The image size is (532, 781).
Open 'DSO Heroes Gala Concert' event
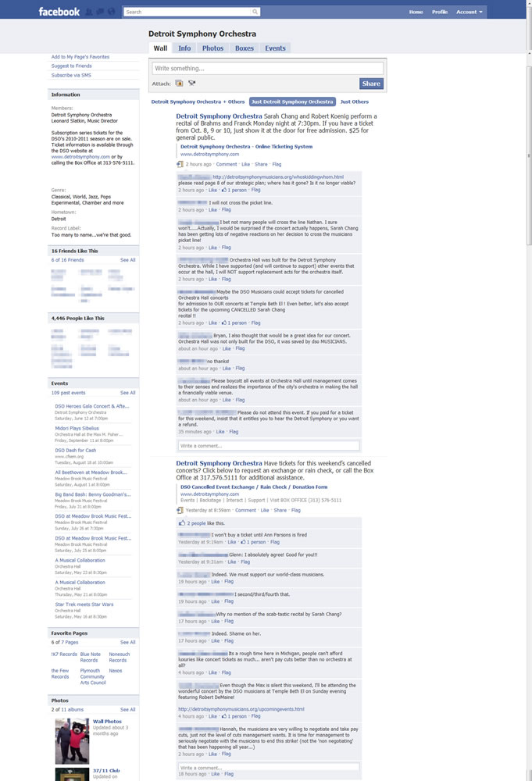click(x=91, y=406)
